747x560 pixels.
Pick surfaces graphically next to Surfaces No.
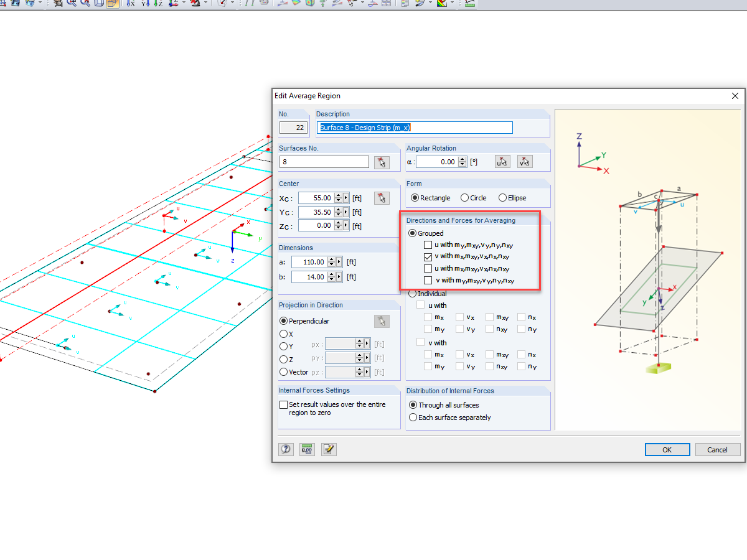tap(382, 162)
